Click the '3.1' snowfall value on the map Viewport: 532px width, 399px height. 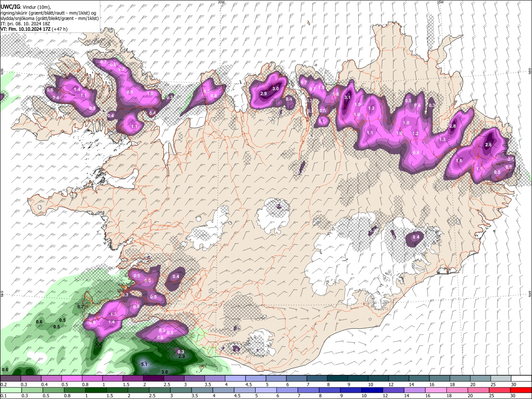pyautogui.click(x=348, y=97)
